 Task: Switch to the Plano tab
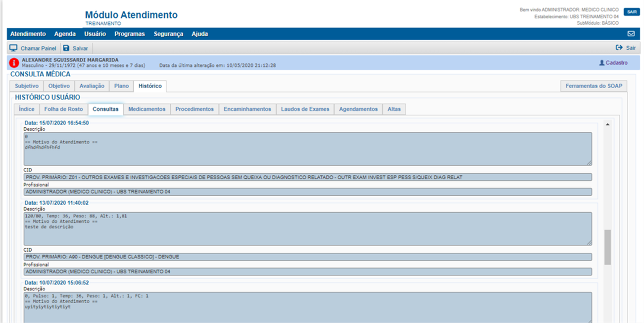(x=121, y=86)
